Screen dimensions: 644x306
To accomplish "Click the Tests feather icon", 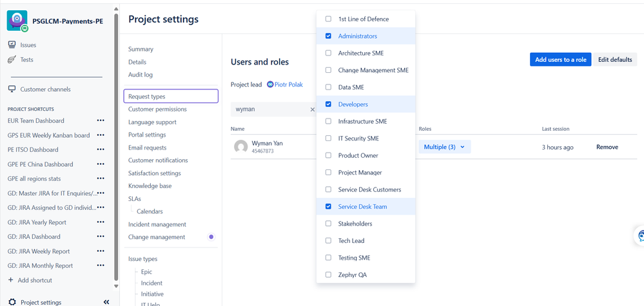I will pyautogui.click(x=12, y=60).
